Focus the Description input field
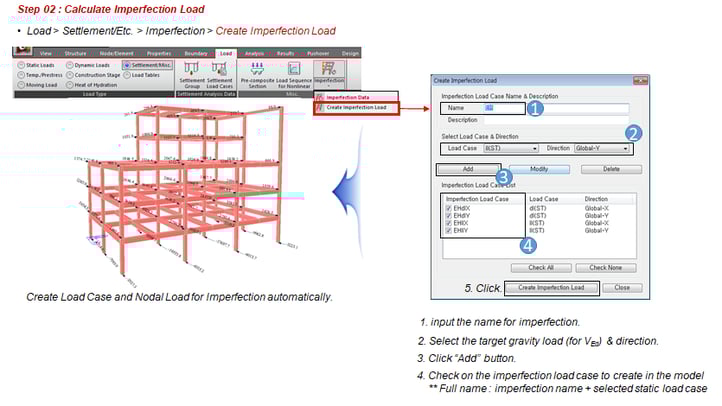 (x=556, y=120)
